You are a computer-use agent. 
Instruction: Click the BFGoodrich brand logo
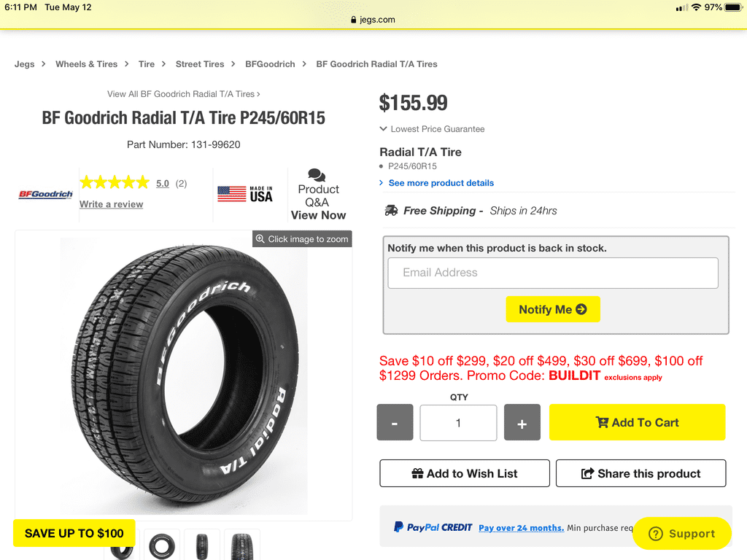(45, 195)
